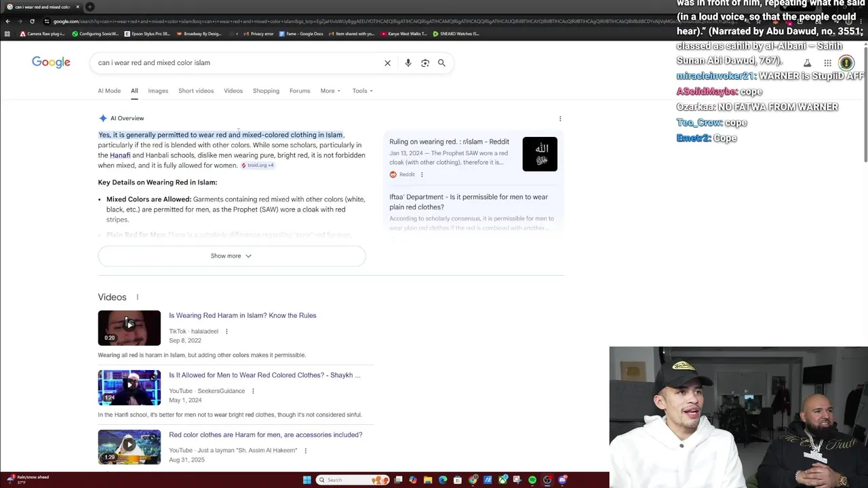The width and height of the screenshot is (868, 488).
Task: Open Copilot from the taskbar
Action: (x=413, y=480)
